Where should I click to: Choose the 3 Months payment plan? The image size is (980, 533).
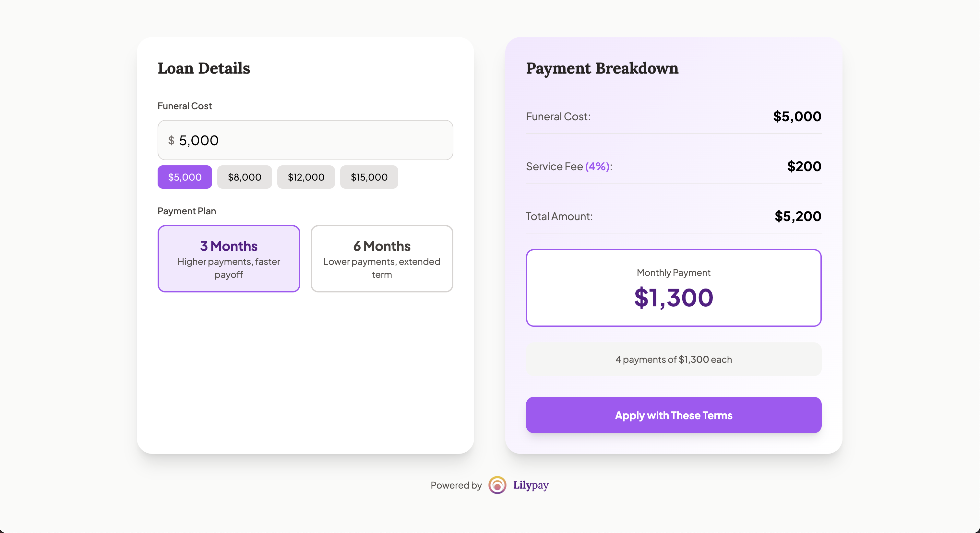coord(228,259)
